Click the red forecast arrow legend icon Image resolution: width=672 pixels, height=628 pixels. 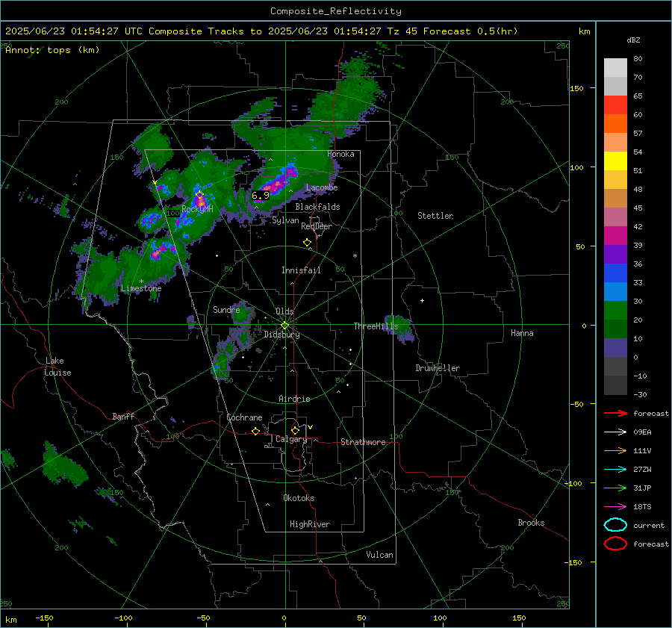click(615, 413)
